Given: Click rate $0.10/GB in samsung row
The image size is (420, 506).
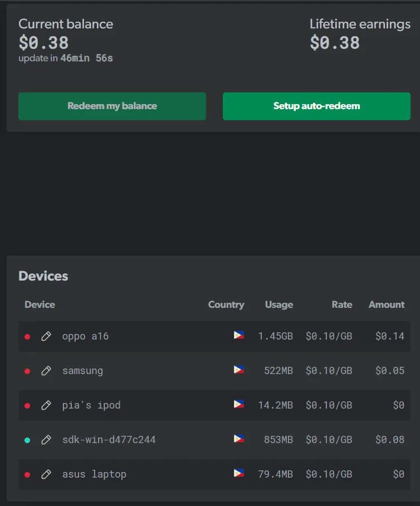Looking at the screenshot, I should click(x=329, y=371).
